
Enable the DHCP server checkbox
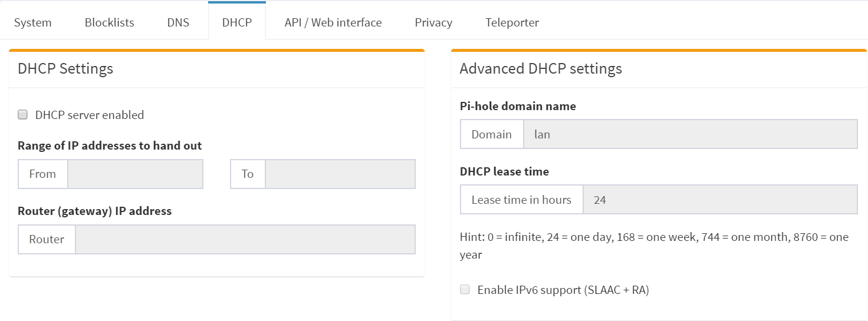tap(23, 115)
